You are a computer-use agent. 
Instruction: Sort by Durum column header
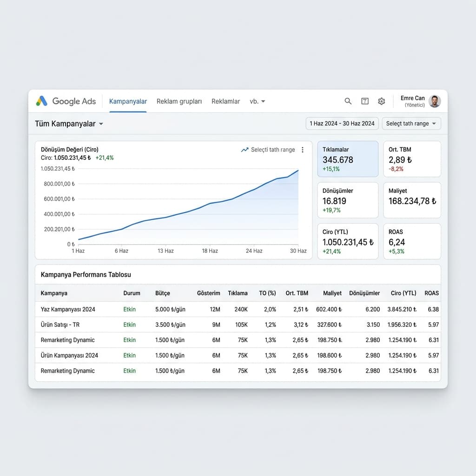tap(132, 293)
